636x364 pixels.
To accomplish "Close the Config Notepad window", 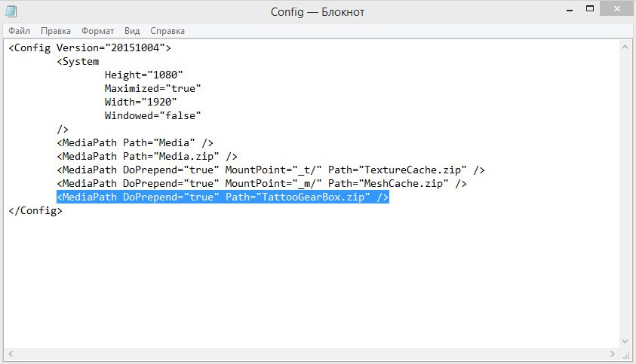I will click(616, 8).
